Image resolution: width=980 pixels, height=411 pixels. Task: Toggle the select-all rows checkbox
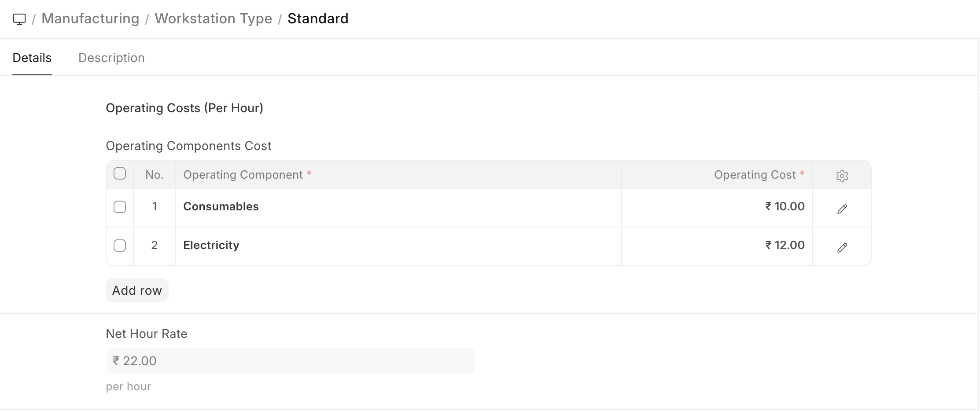[x=120, y=174]
